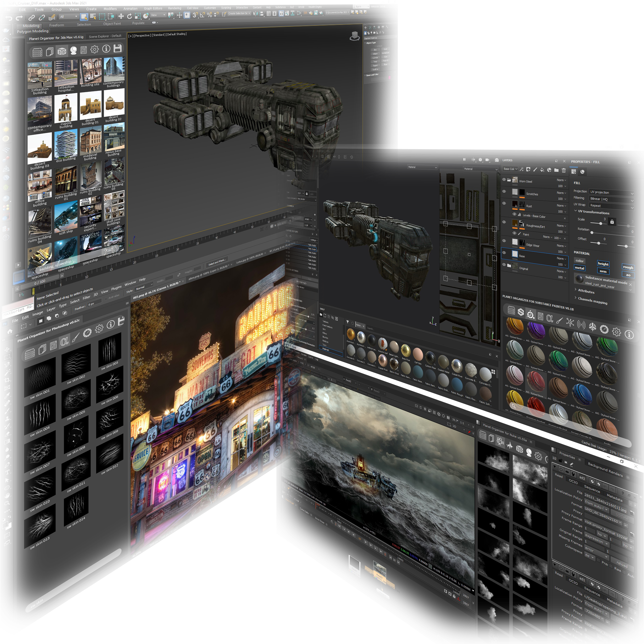Click the trash icon in Layers panel
Screen dimensions: 644x644
click(x=564, y=170)
